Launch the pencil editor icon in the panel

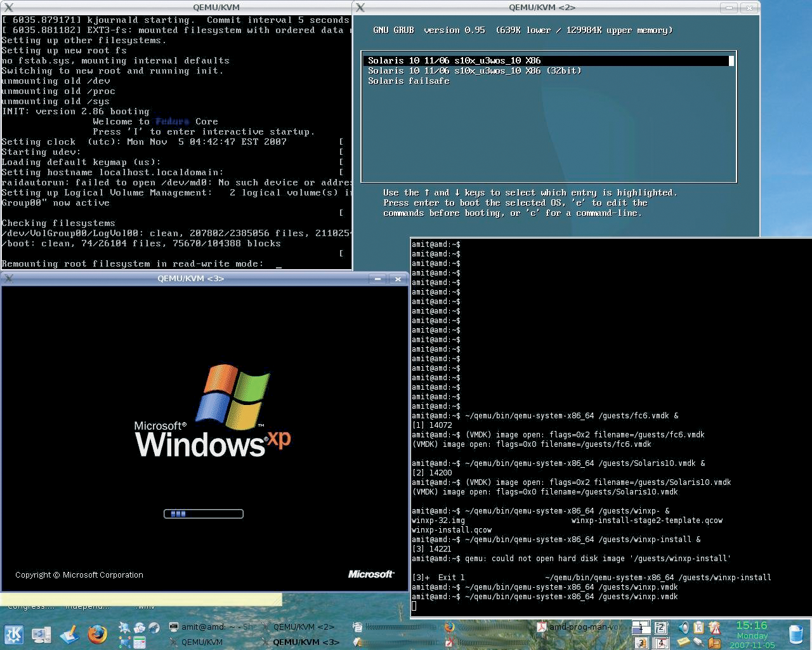69,634
